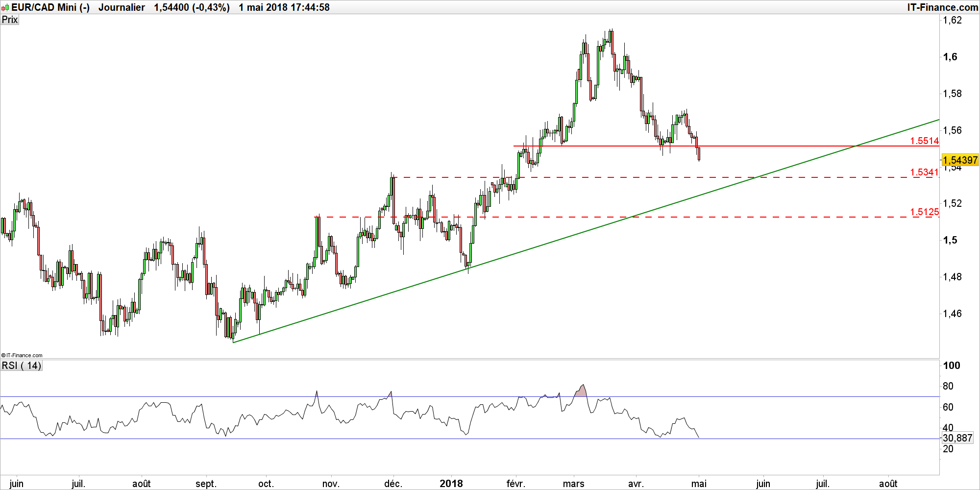
Task: Click the mai month label on time axis
Action: 699,484
